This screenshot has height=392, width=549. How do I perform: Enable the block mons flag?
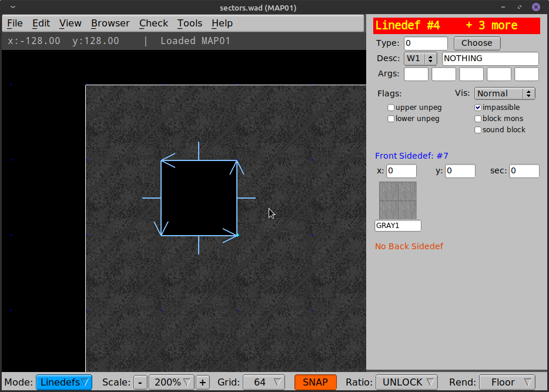pos(478,118)
